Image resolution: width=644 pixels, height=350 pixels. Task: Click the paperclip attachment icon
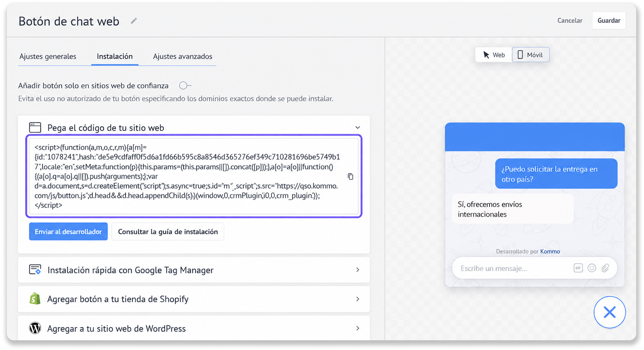coord(605,268)
